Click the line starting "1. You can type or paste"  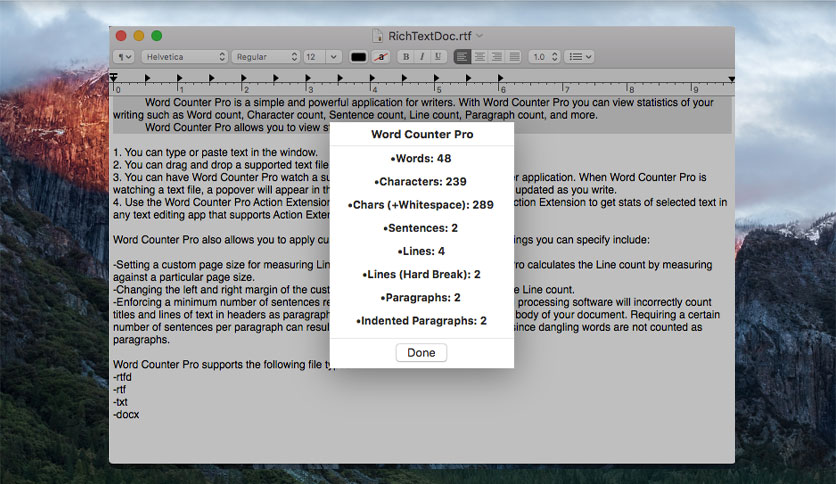click(x=215, y=152)
